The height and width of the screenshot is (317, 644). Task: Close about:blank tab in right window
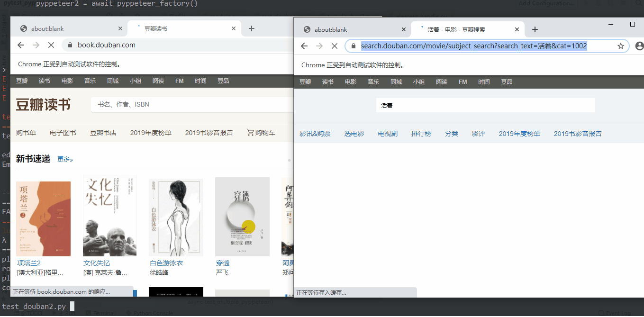404,29
